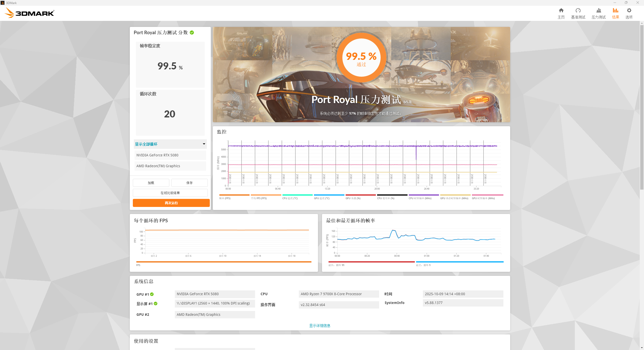Open the 基准测试 benchmarks gauge icon
The height and width of the screenshot is (350, 644).
[578, 11]
